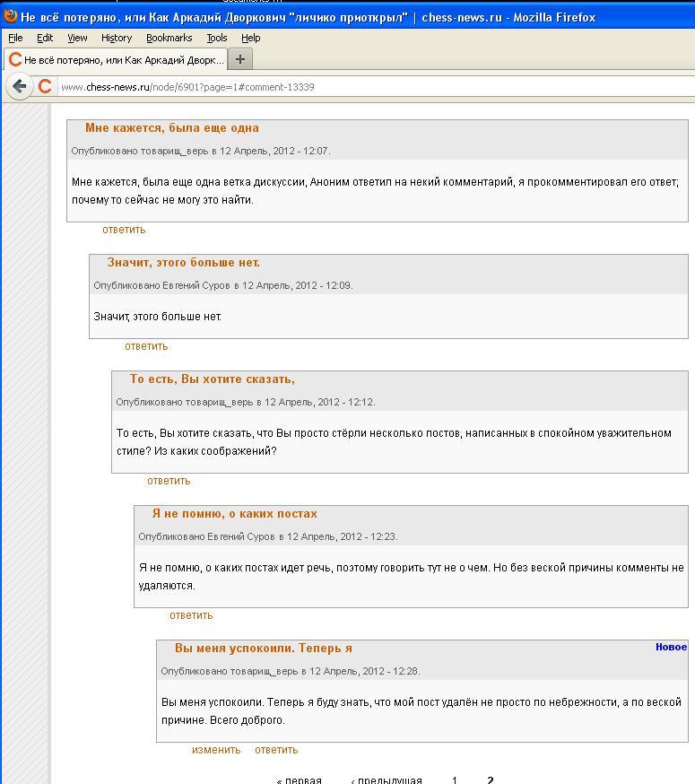This screenshot has width=695, height=784.
Task: Open the View menu
Action: pyautogui.click(x=78, y=38)
